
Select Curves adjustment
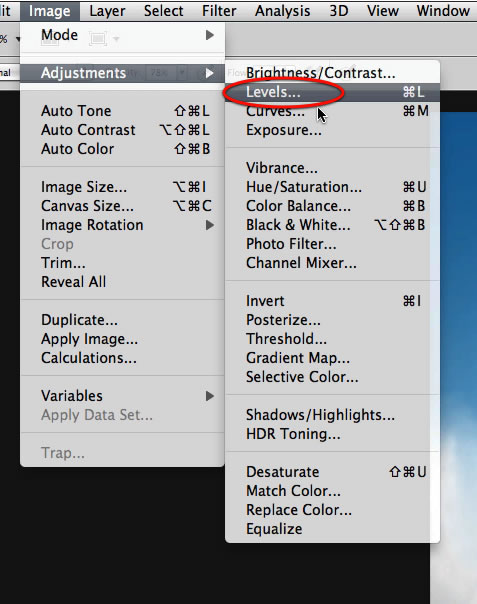click(x=333, y=111)
